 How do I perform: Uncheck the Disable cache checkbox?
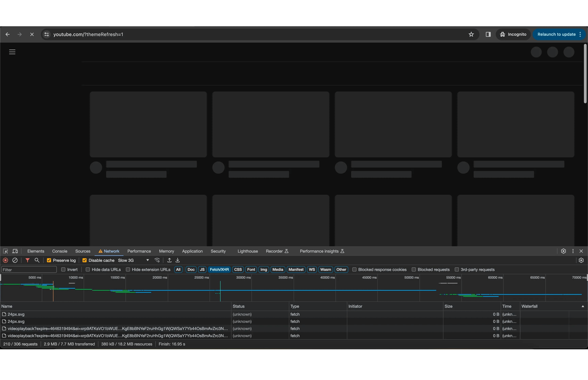(84, 260)
